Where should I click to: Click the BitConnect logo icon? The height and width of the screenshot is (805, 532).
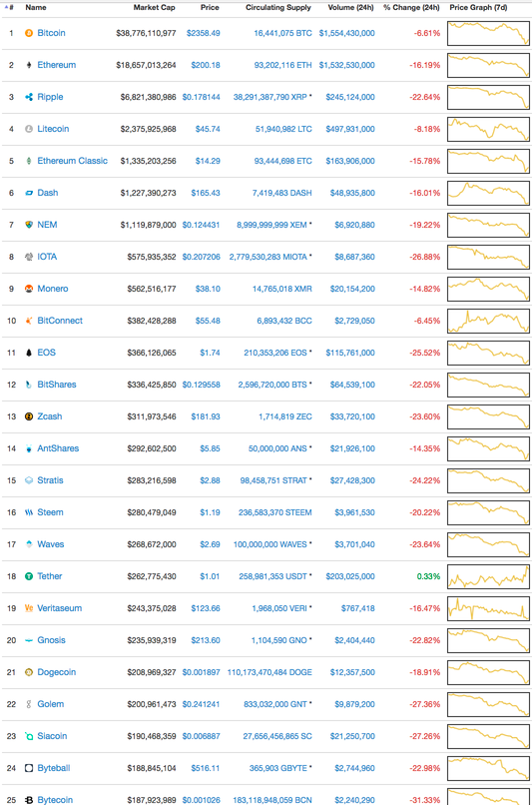[29, 321]
